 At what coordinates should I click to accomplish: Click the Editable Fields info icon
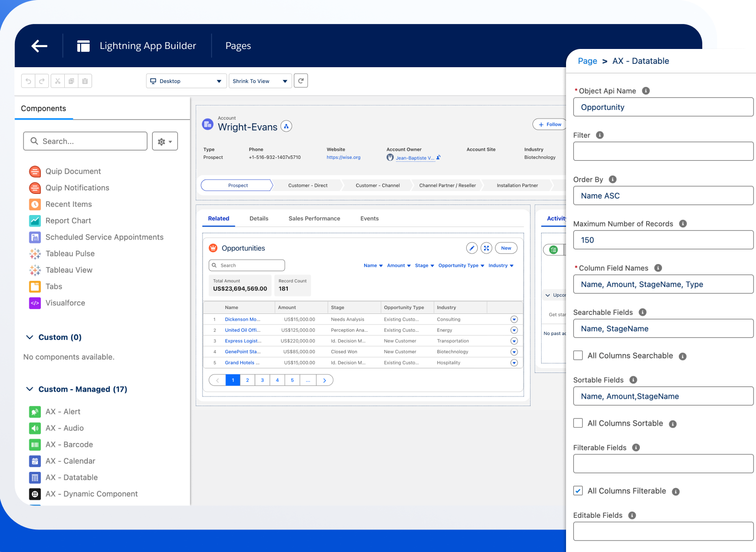632,515
